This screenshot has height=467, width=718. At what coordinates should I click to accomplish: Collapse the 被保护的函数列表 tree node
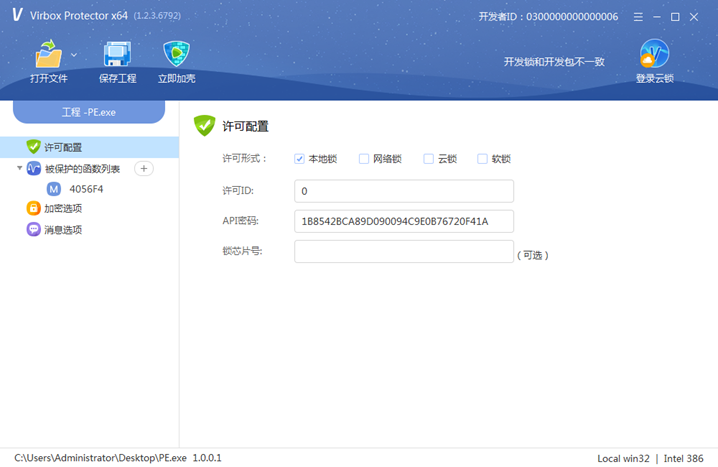[x=20, y=168]
